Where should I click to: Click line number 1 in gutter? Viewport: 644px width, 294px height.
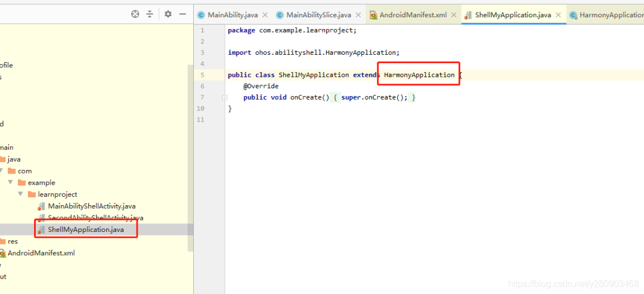pos(202,30)
